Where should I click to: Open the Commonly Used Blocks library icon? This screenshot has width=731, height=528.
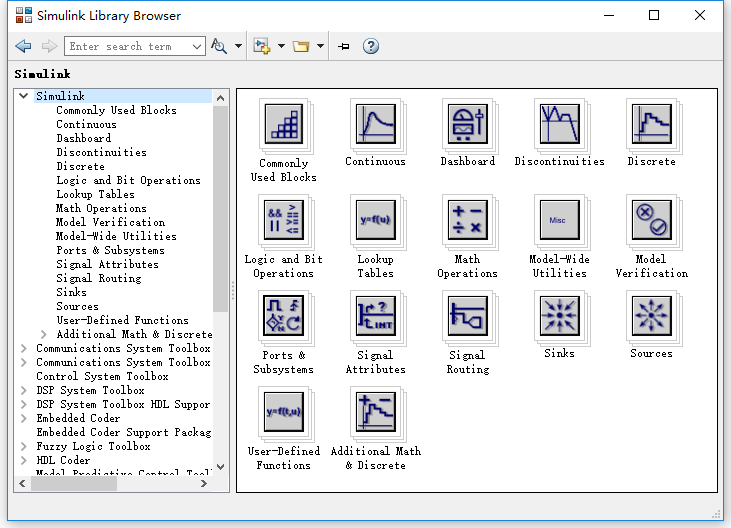283,123
